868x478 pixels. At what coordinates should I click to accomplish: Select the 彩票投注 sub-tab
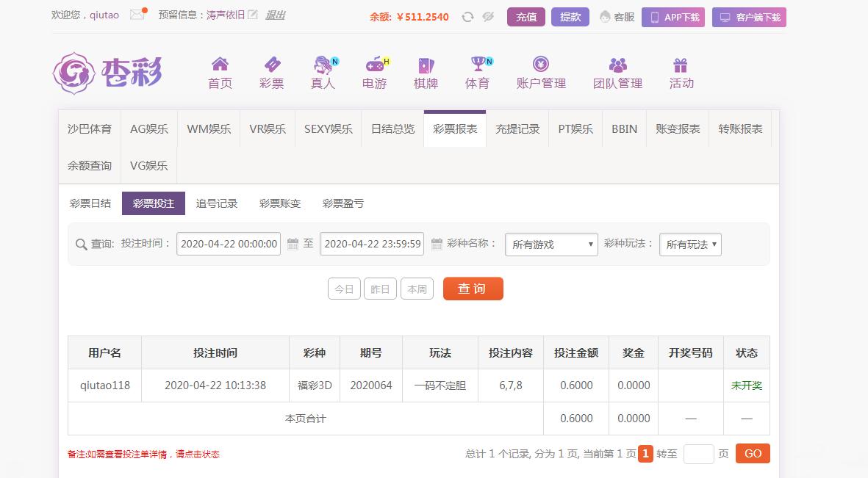(154, 203)
